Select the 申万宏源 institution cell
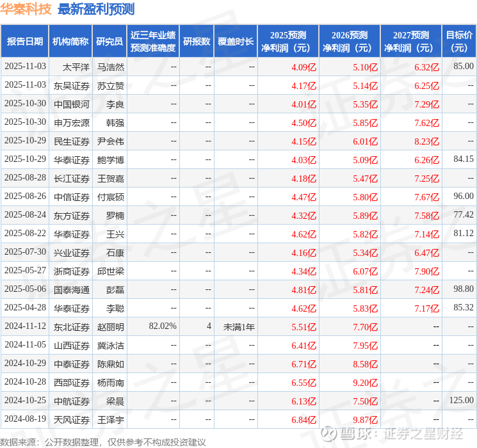477x448 pixels. pyautogui.click(x=72, y=123)
